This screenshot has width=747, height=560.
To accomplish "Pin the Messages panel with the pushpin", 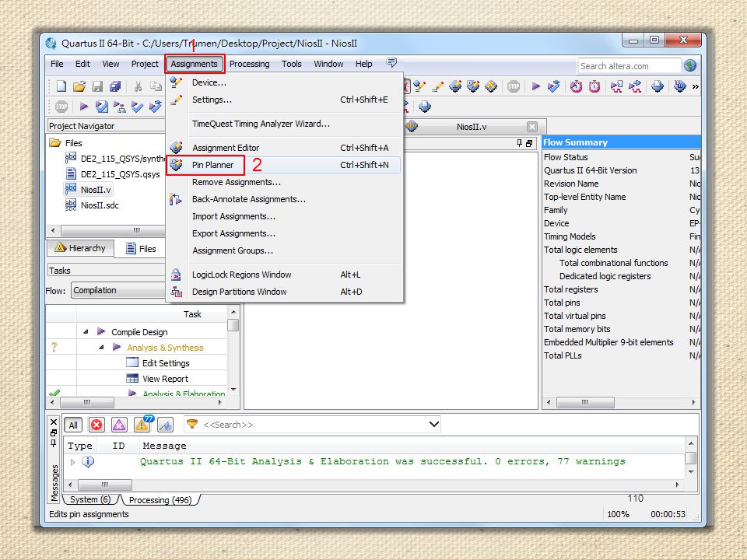I will tap(54, 443).
